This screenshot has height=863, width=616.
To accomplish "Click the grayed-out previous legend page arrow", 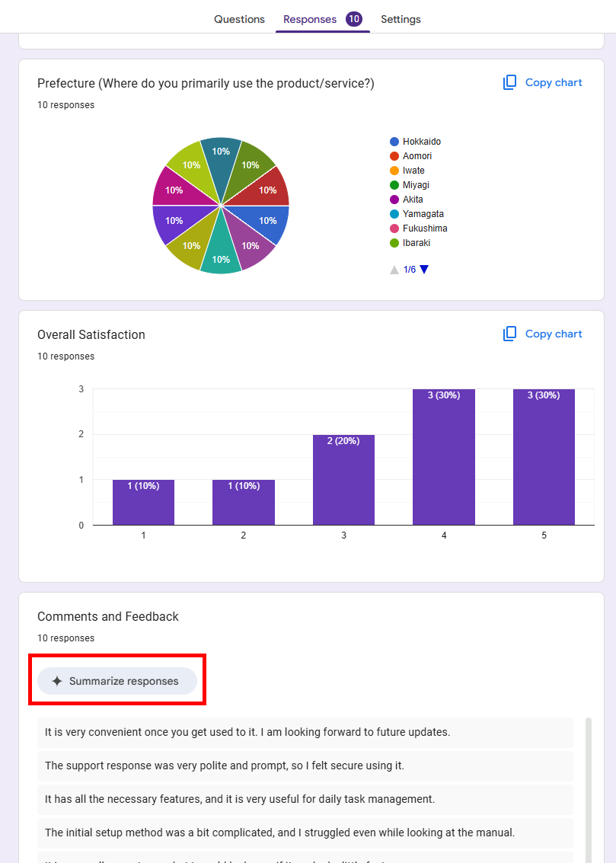I will click(394, 270).
